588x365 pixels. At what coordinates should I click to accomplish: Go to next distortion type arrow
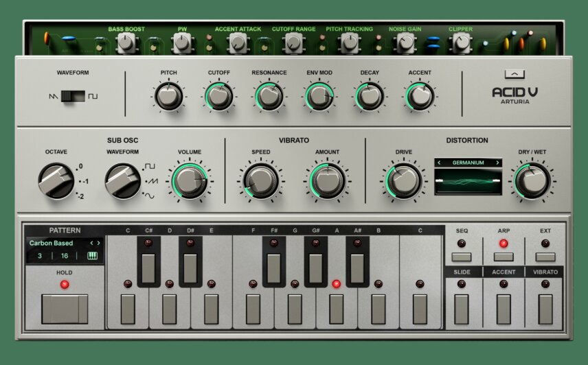point(497,163)
